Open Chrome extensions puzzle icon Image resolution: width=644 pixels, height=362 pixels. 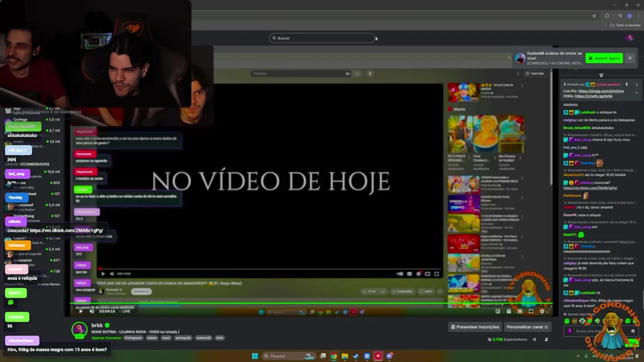pyautogui.click(x=607, y=16)
